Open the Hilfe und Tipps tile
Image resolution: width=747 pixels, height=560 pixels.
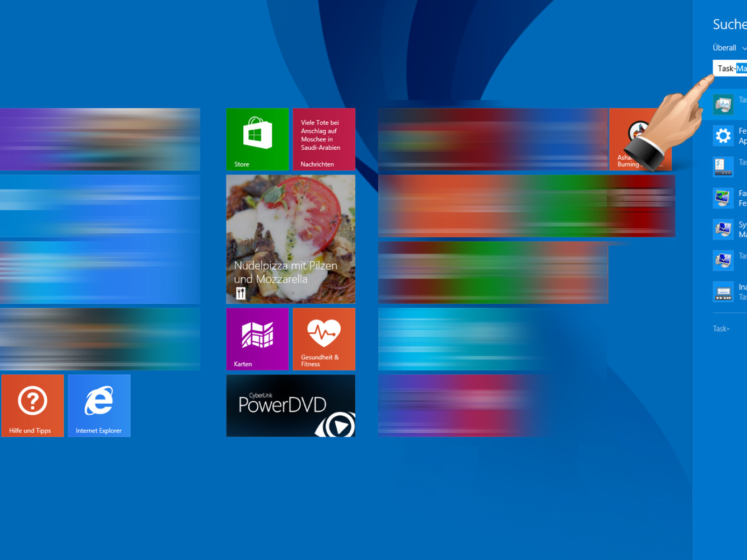pyautogui.click(x=33, y=406)
